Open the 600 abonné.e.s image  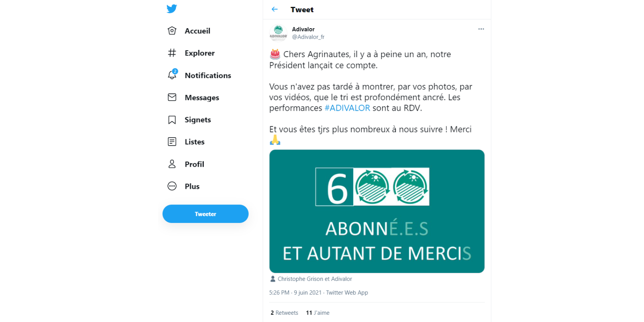point(377,211)
